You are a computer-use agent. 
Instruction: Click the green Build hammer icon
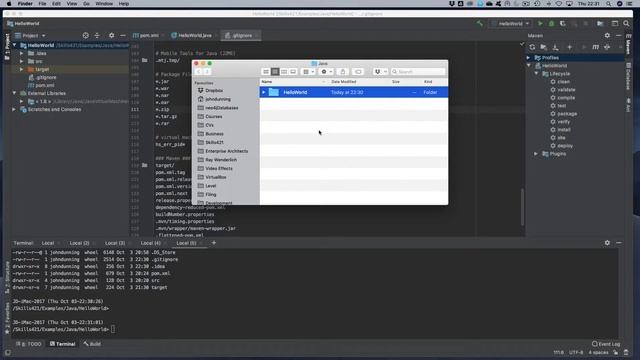(480, 24)
